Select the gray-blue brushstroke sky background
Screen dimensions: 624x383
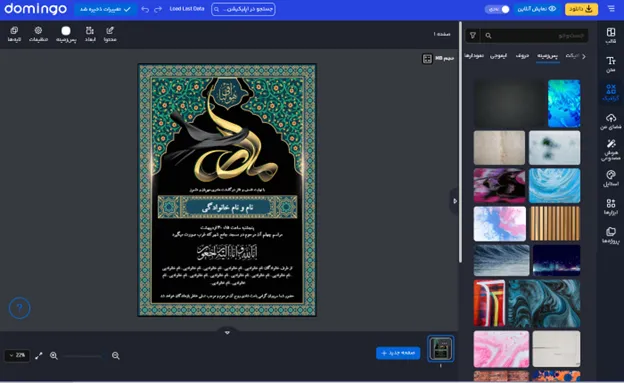click(501, 260)
